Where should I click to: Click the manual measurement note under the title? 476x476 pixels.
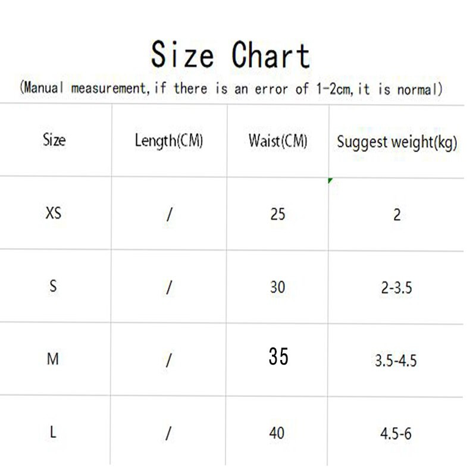[231, 89]
